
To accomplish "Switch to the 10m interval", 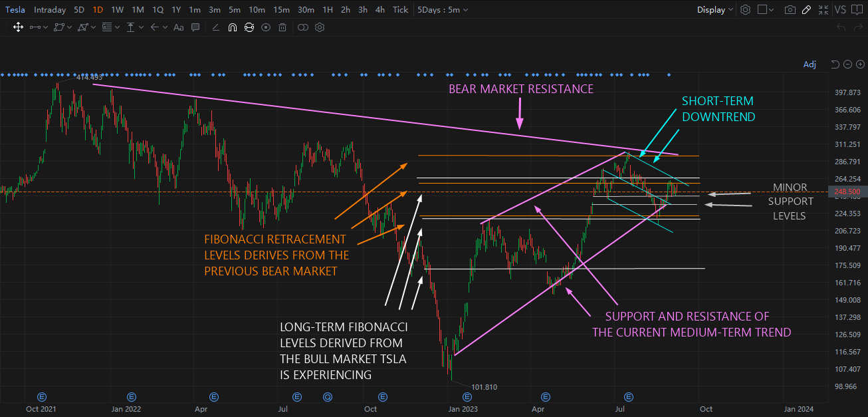I will [257, 10].
